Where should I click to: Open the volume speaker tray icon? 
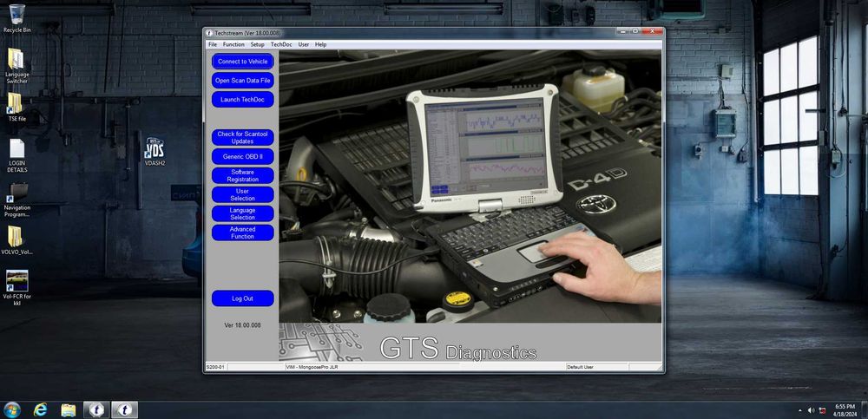click(x=811, y=410)
